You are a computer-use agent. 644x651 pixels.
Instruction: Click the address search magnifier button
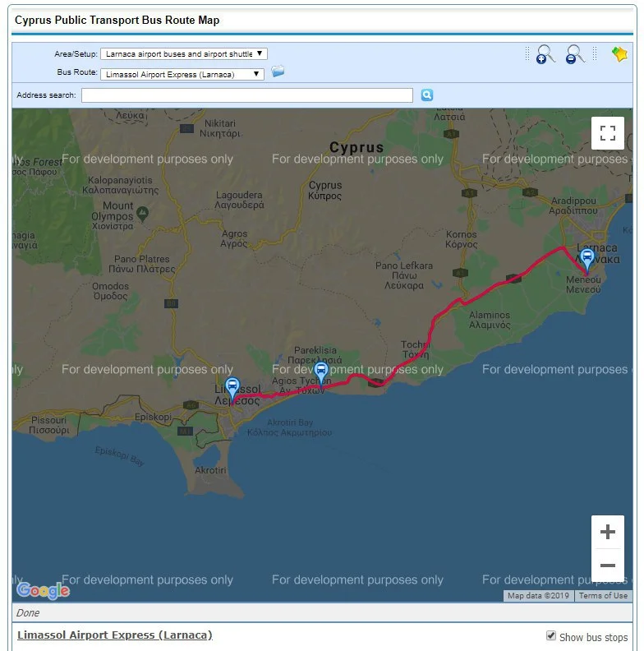[x=427, y=95]
